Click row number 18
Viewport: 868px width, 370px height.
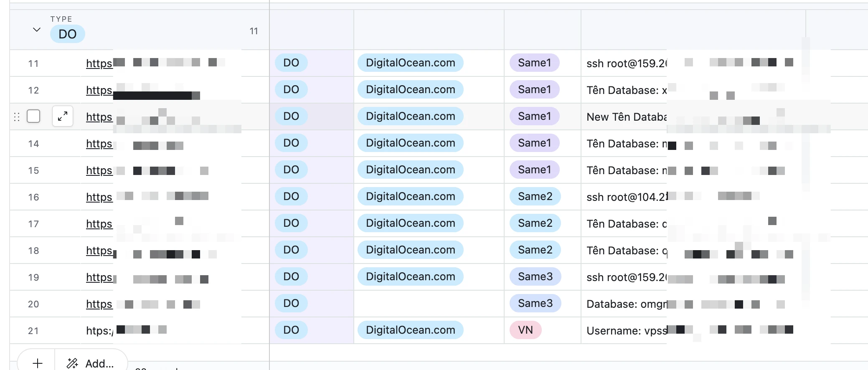click(33, 251)
